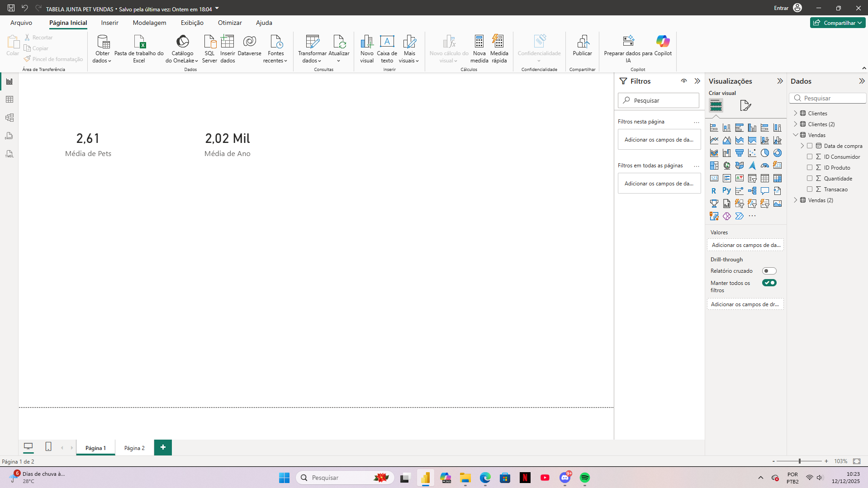Select the Python visual icon

[726, 191]
